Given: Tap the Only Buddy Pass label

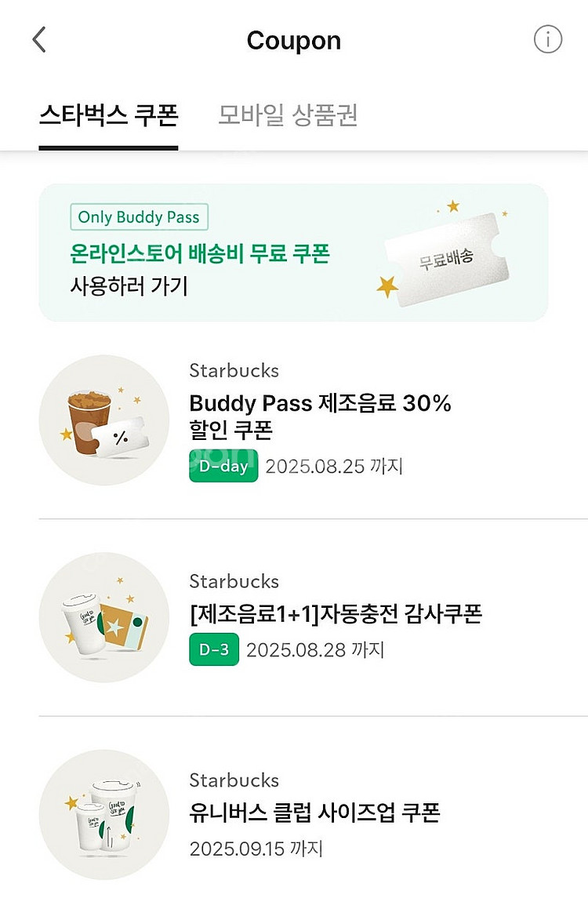Looking at the screenshot, I should click(139, 217).
